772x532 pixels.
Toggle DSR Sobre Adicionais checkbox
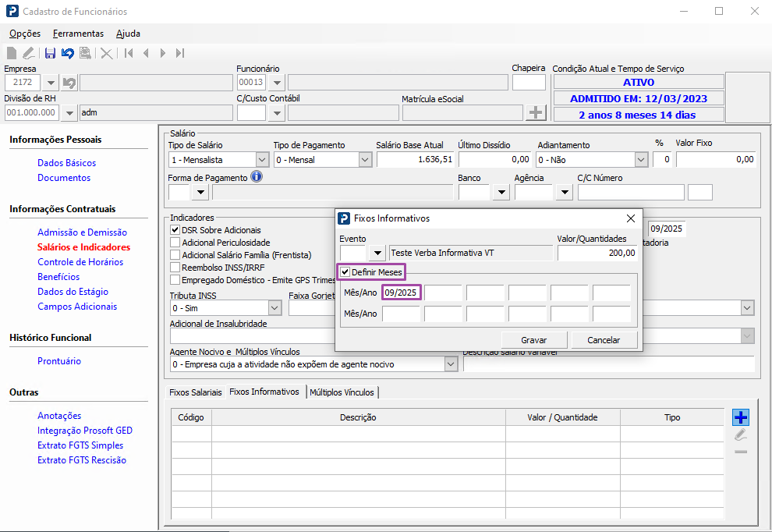(175, 229)
